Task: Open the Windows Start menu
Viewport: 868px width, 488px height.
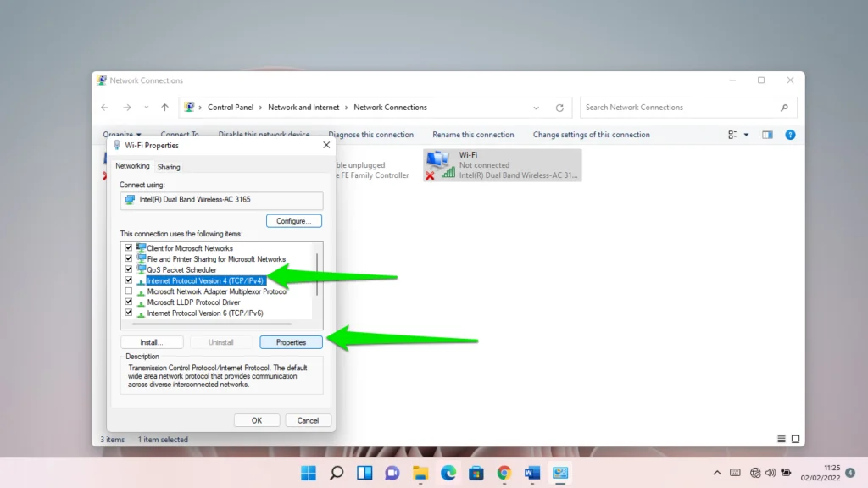Action: pos(309,473)
